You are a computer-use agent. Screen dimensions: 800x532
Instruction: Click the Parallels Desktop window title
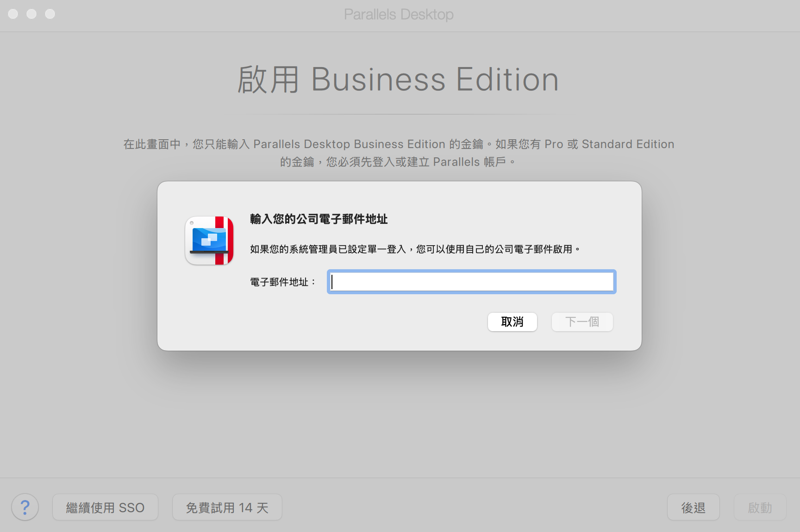pos(399,14)
